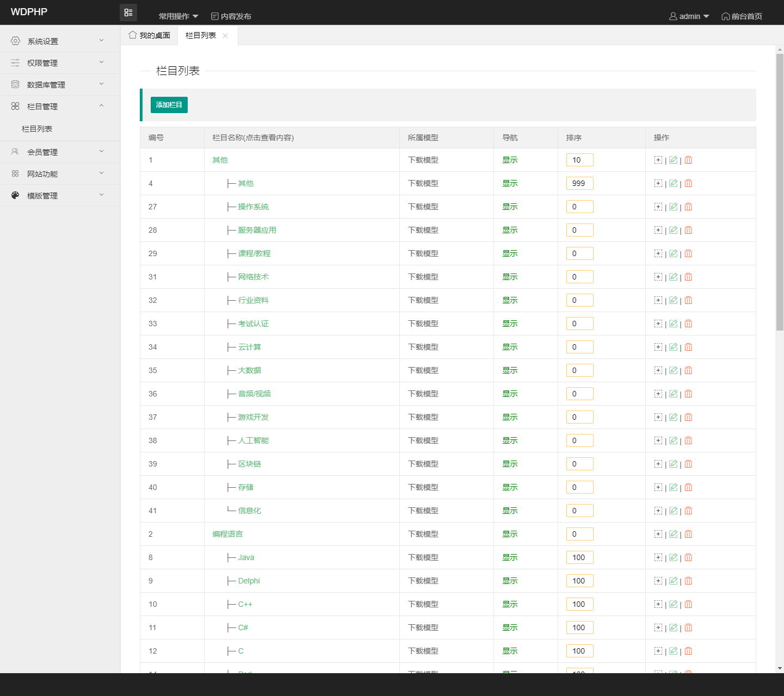The image size is (784, 696).
Task: Toggle navigation 显示 for the 音频/视频 row
Action: (x=510, y=394)
